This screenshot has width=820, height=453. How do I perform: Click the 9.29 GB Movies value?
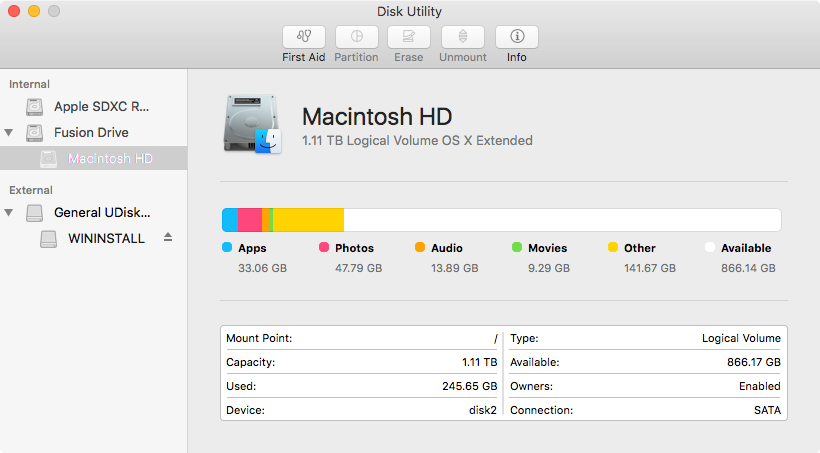pyautogui.click(x=549, y=268)
